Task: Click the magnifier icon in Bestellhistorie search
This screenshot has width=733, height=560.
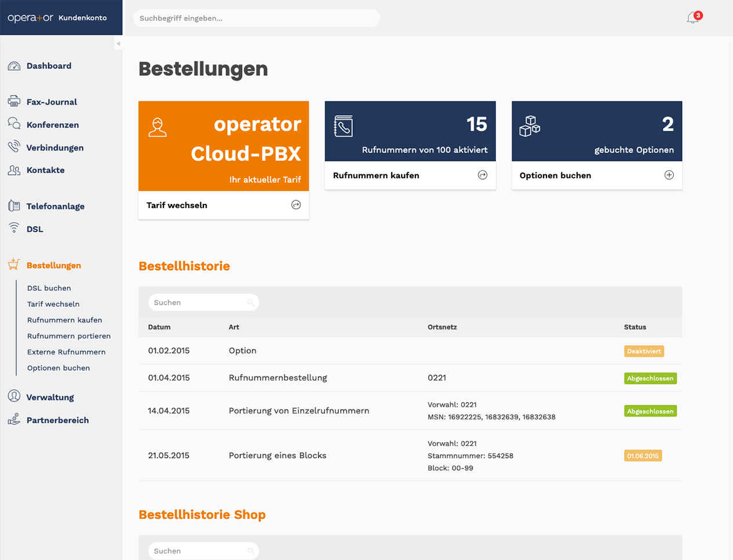Action: [x=251, y=302]
